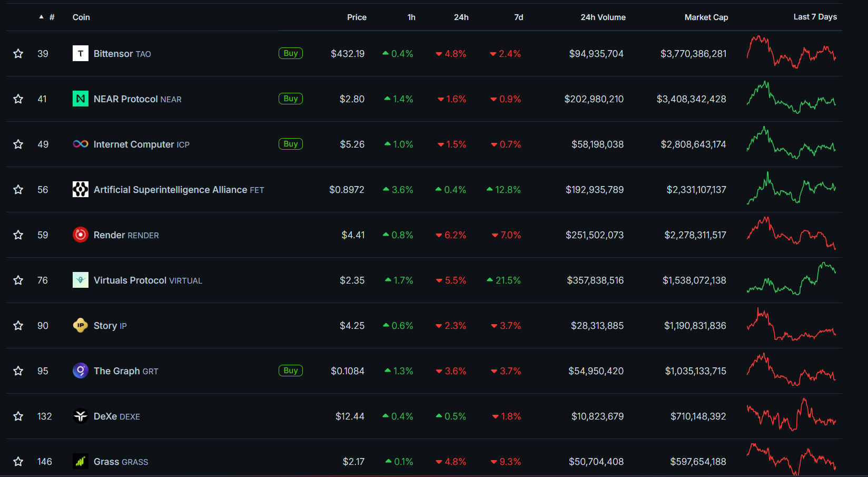868x477 pixels.
Task: Click the Bittensor logo icon
Action: (81, 53)
